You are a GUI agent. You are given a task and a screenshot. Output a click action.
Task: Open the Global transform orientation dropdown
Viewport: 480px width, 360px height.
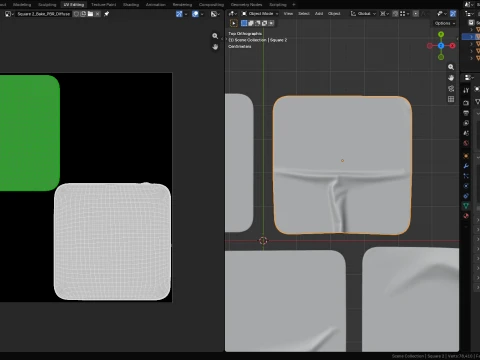[x=363, y=14]
